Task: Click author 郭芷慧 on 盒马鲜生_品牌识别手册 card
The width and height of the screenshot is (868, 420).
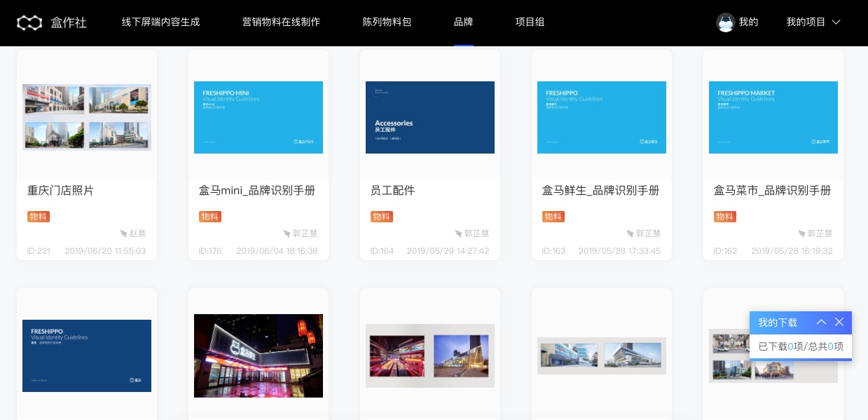Action: pos(648,233)
